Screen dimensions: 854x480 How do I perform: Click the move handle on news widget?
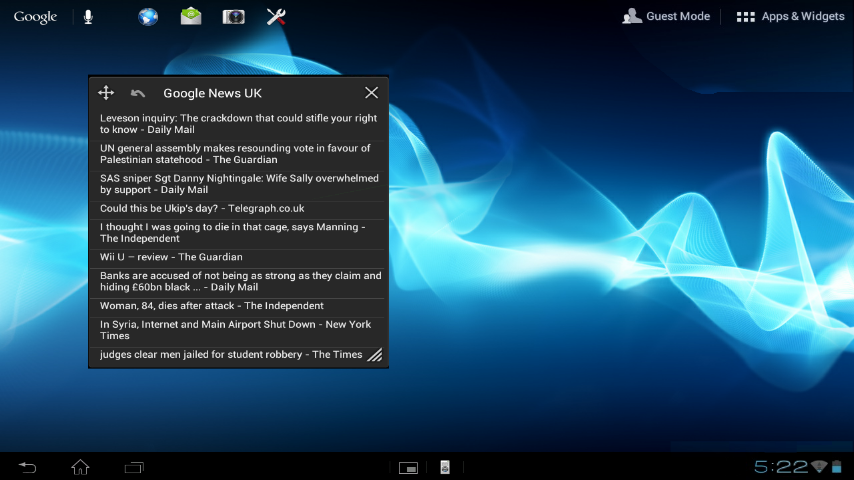pyautogui.click(x=106, y=93)
